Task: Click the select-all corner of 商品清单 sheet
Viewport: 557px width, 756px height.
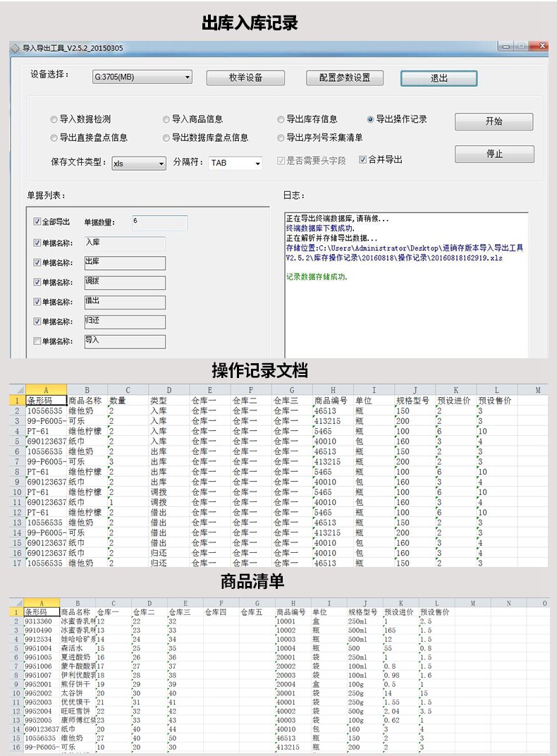Action: [x=16, y=603]
